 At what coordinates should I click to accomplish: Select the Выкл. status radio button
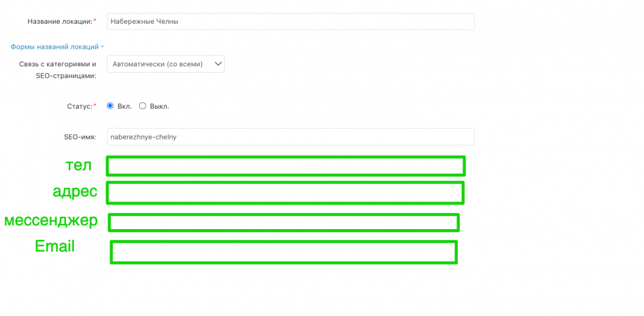click(143, 106)
